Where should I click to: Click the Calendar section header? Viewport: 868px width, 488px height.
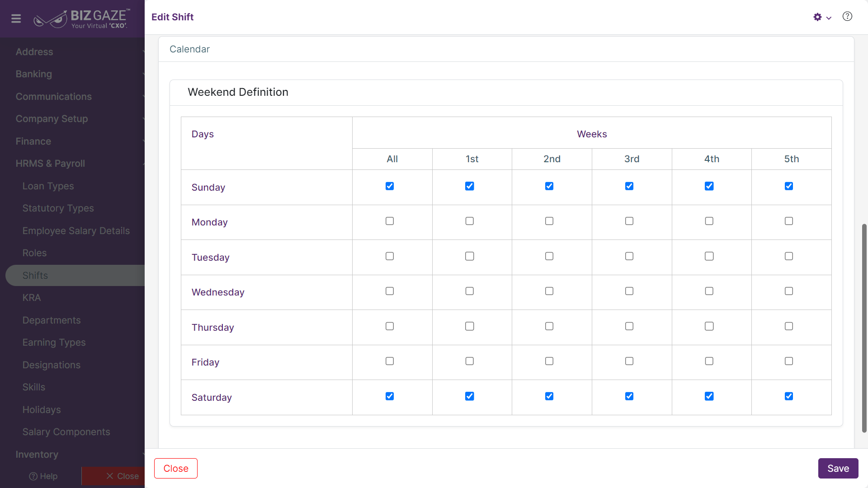click(189, 49)
